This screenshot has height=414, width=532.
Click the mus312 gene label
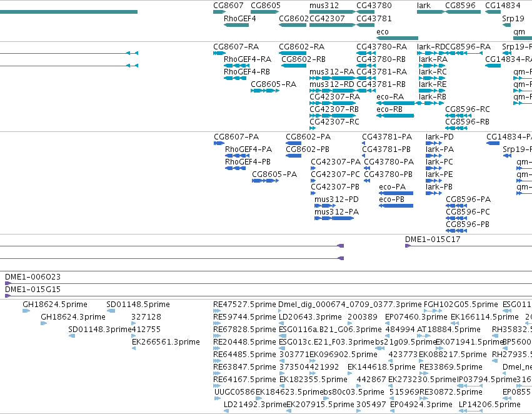324,6
